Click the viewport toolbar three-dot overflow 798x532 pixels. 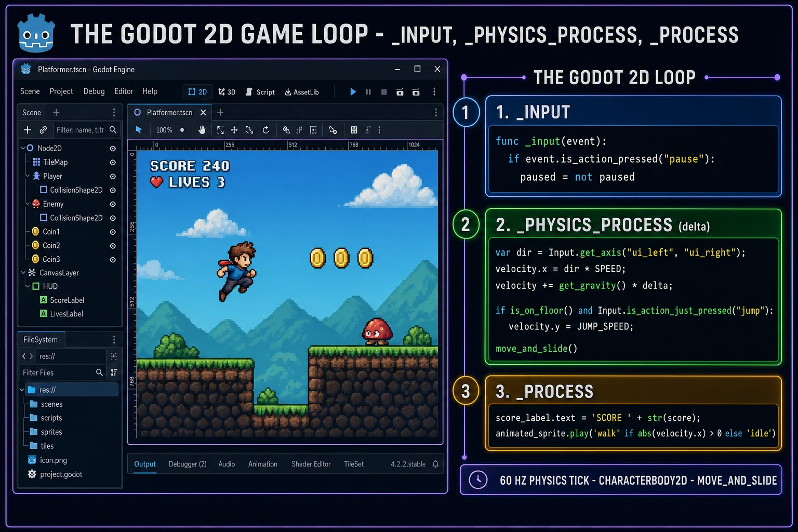[379, 130]
